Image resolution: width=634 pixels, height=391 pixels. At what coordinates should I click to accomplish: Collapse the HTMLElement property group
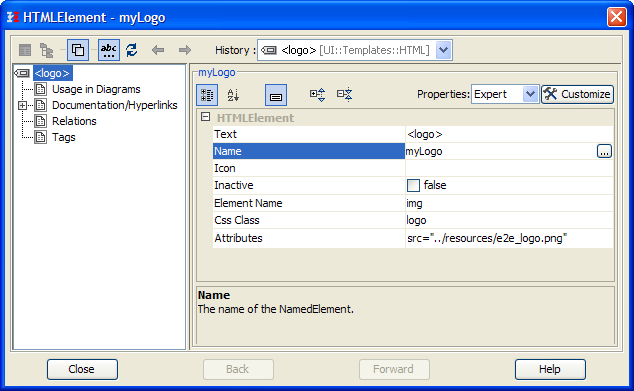tap(205, 117)
